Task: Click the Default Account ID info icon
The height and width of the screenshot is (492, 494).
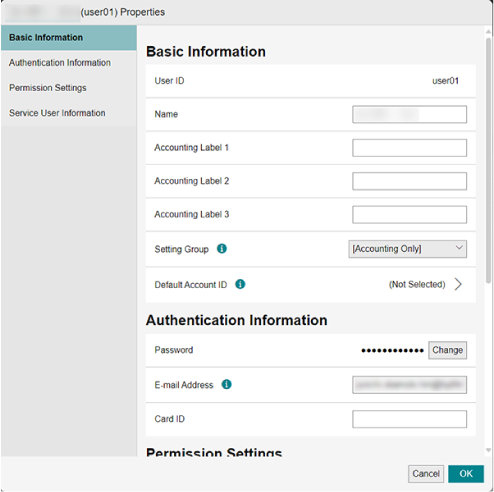Action: 240,284
